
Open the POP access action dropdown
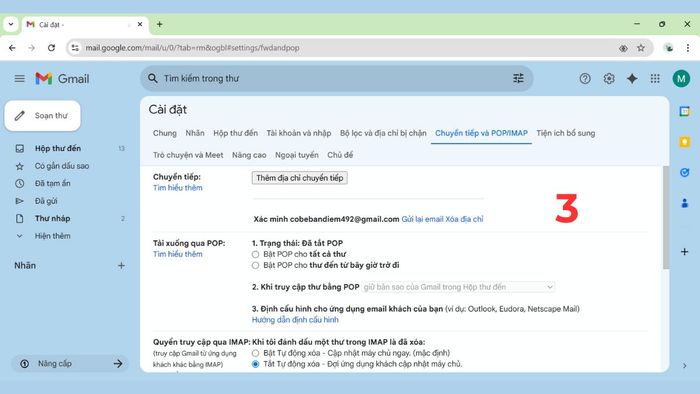(458, 287)
